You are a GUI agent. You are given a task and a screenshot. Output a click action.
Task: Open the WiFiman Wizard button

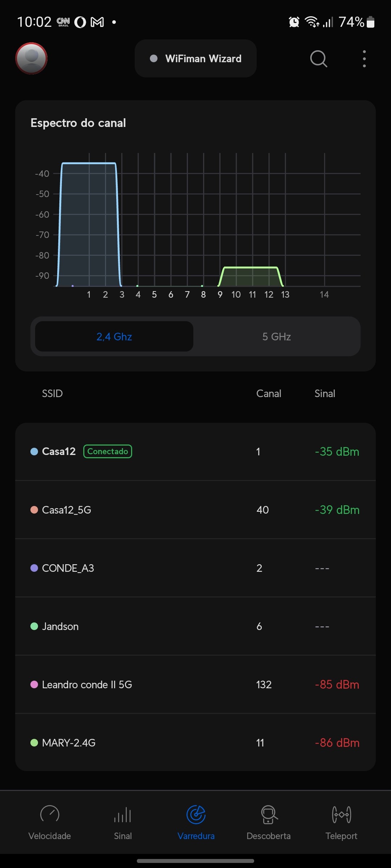pyautogui.click(x=195, y=59)
